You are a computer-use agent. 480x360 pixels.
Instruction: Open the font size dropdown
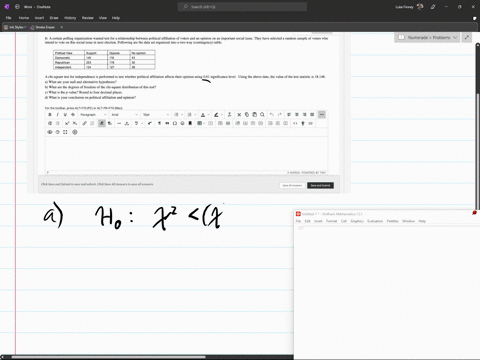point(156,115)
